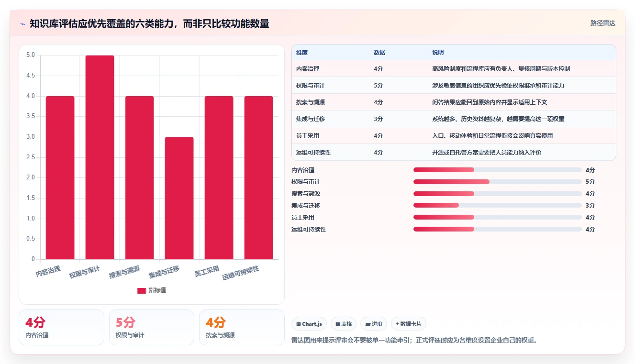The image size is (635, 364).
Task: Click the 5分 value beside 权限与审计 progress bar
Action: tap(590, 182)
